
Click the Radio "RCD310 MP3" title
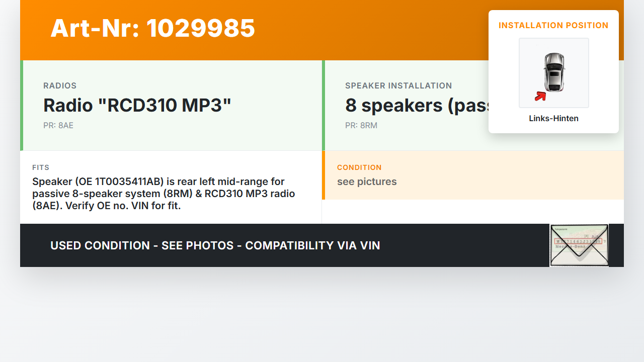pos(137,106)
